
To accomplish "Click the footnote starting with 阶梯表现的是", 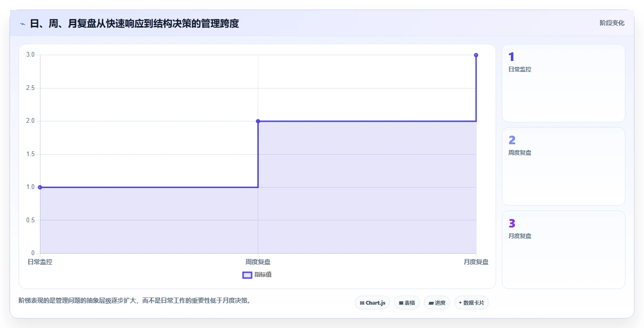I will pyautogui.click(x=135, y=300).
